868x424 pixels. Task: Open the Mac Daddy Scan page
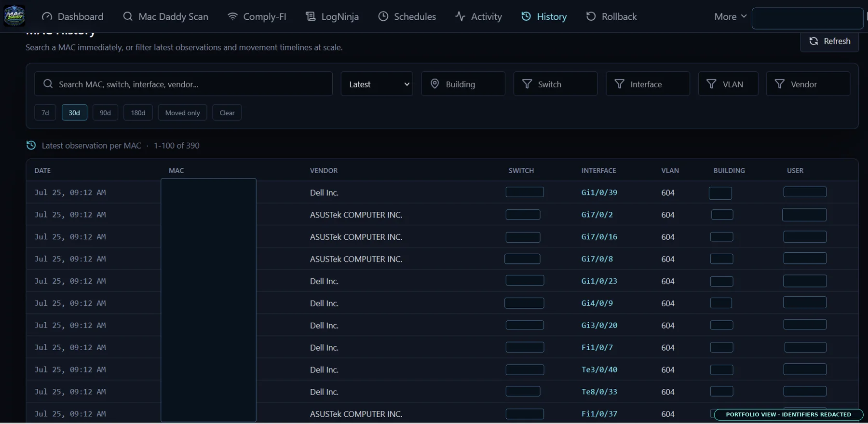[x=166, y=16]
